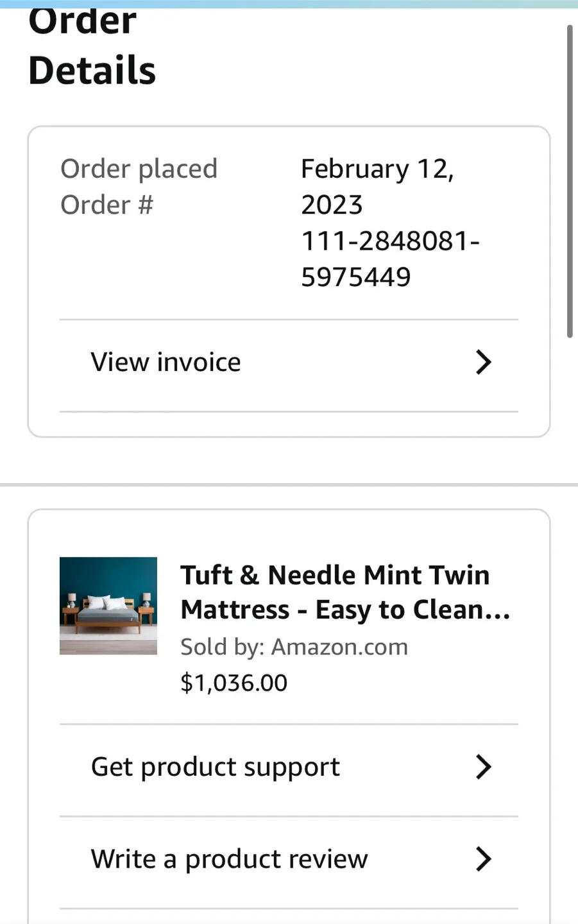578x924 pixels.
Task: Click the Amazon.com seller name
Action: tap(340, 647)
